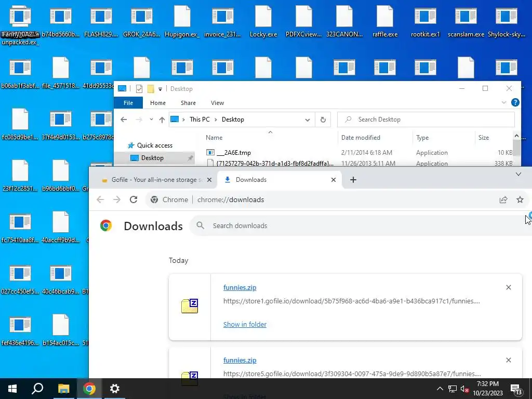Refresh the Desktop folder in File Explorer

[x=323, y=119]
